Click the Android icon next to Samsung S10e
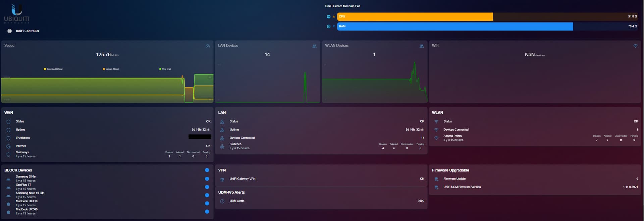Image resolution: width=644 pixels, height=221 pixels. 8,179
